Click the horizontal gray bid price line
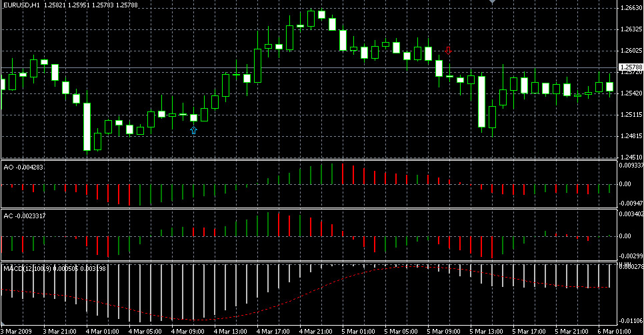 309,67
